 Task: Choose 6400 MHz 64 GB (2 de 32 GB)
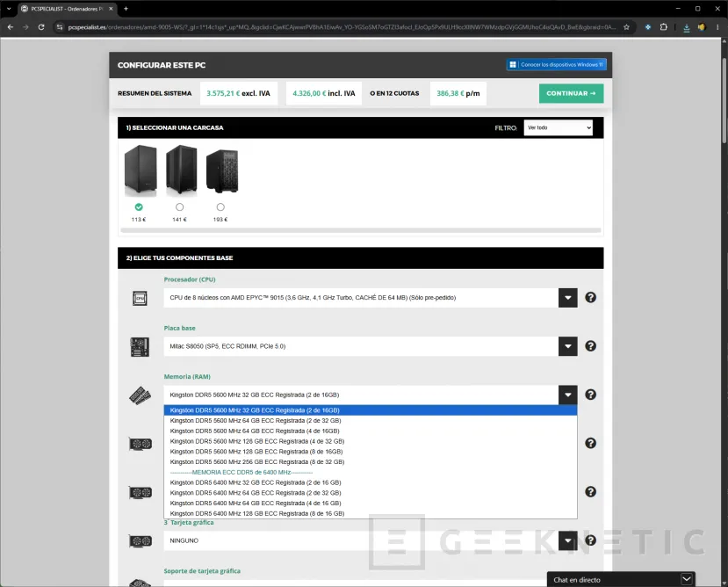pyautogui.click(x=371, y=493)
